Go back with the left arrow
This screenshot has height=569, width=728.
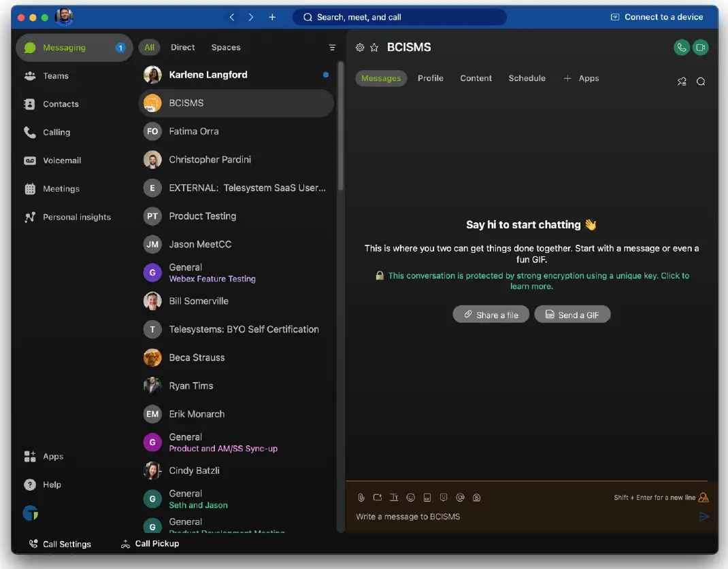232,17
